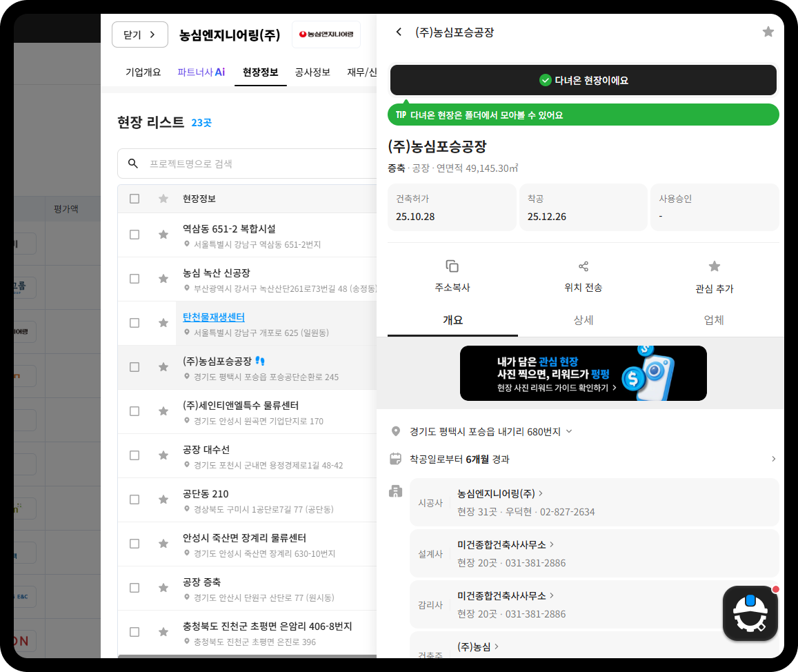Star the 탄천물재생센터 row

point(163,323)
